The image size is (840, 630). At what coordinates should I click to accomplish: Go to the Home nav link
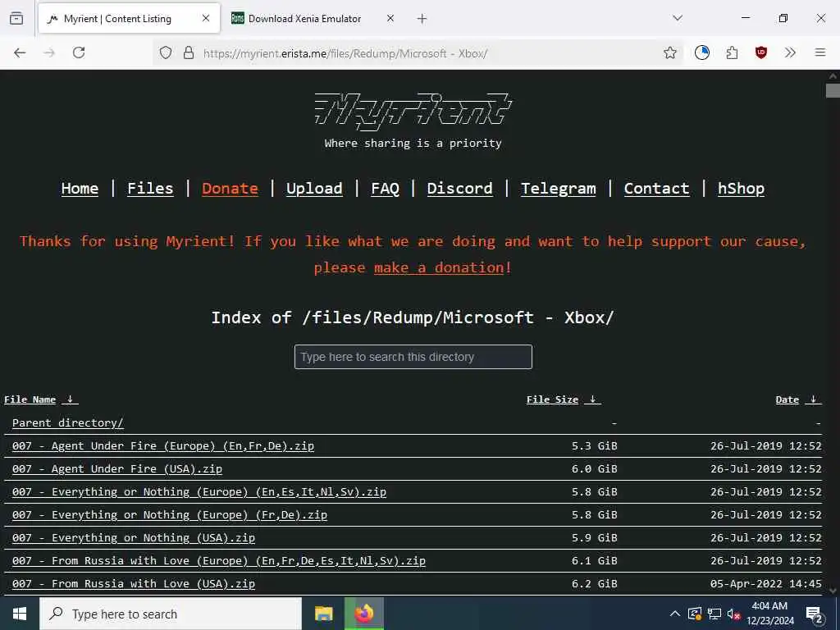(80, 189)
